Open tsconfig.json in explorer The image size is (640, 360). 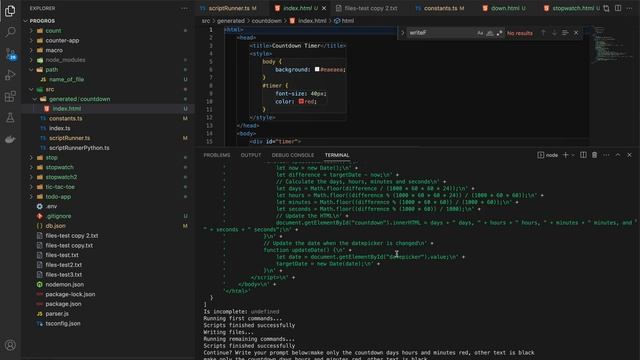coord(63,324)
